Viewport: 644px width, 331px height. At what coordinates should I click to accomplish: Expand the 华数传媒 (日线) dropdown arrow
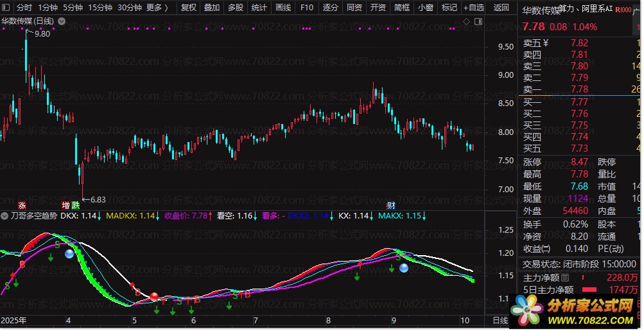61,21
